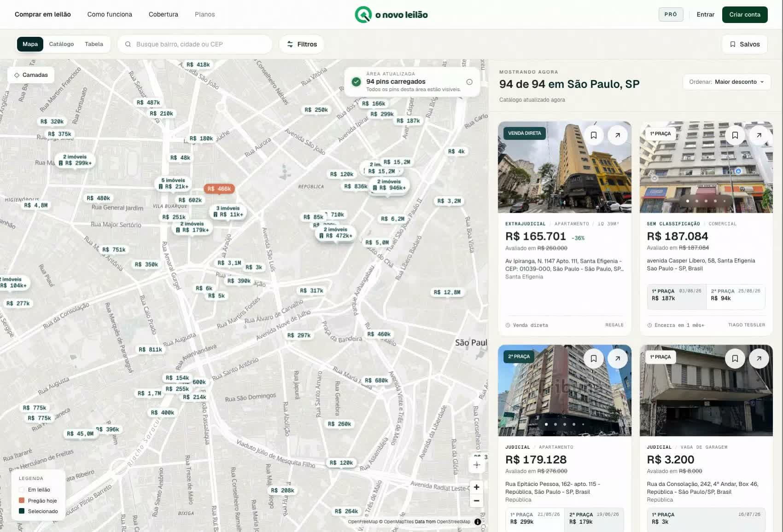Open the R$ 3.200 garage listing arrow icon
Image resolution: width=783 pixels, height=532 pixels.
coord(759,359)
